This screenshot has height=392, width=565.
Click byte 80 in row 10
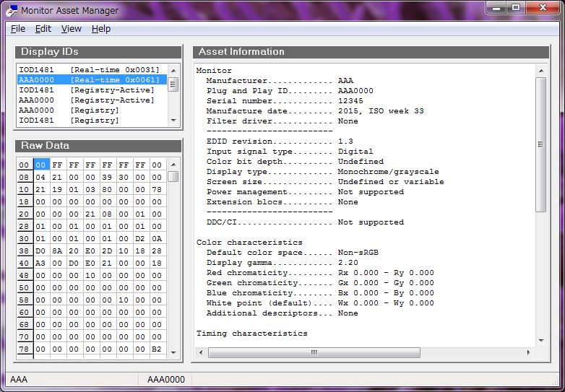point(107,189)
